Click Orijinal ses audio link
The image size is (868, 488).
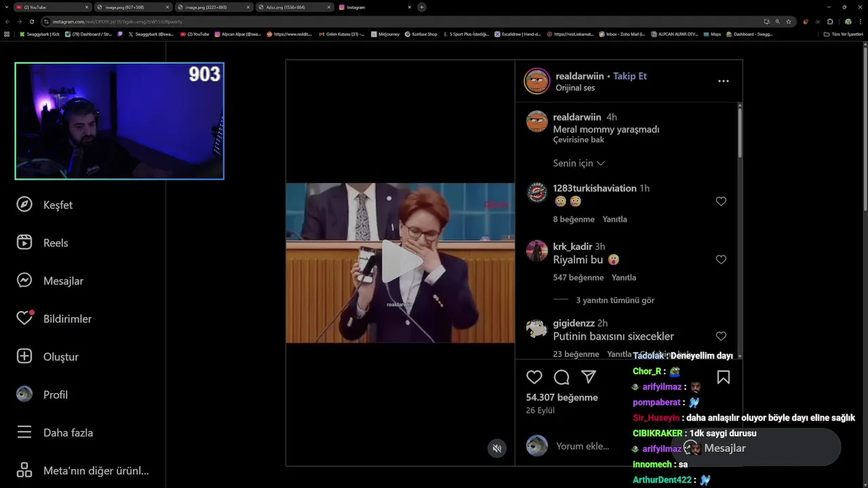click(575, 88)
